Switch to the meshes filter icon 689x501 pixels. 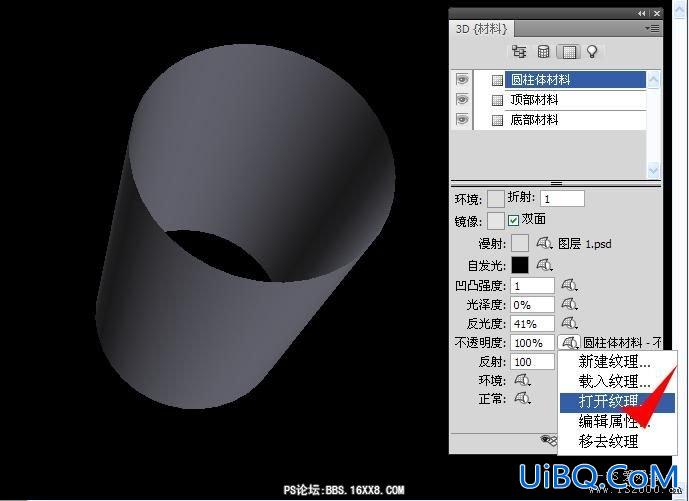544,52
